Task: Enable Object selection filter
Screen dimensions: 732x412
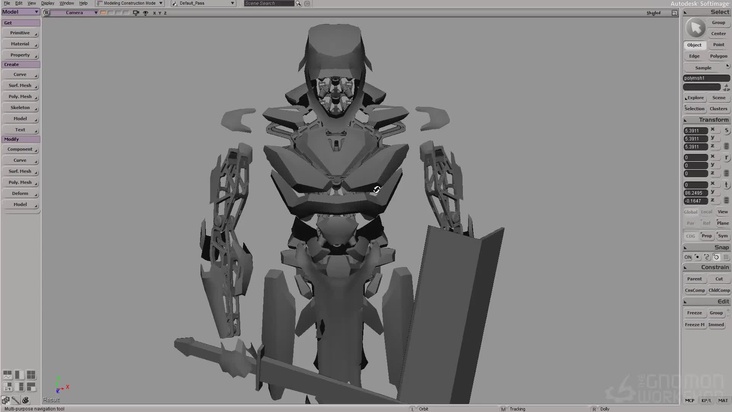Action: [x=694, y=45]
